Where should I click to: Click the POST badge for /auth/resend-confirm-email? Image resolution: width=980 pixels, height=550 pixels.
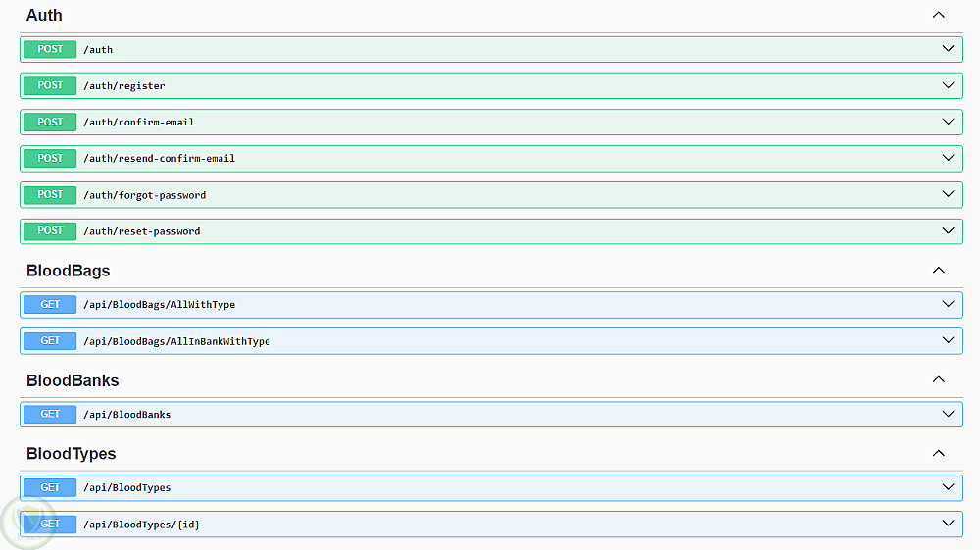(x=50, y=158)
